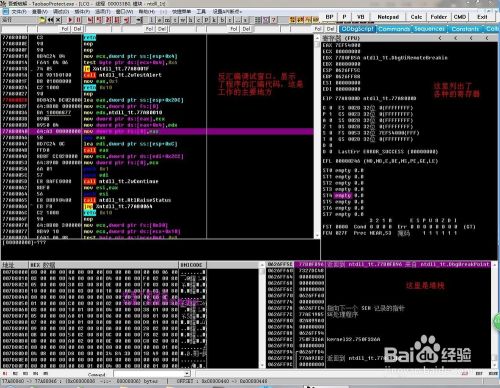Click the first orange plugin icon

(x=292, y=20)
